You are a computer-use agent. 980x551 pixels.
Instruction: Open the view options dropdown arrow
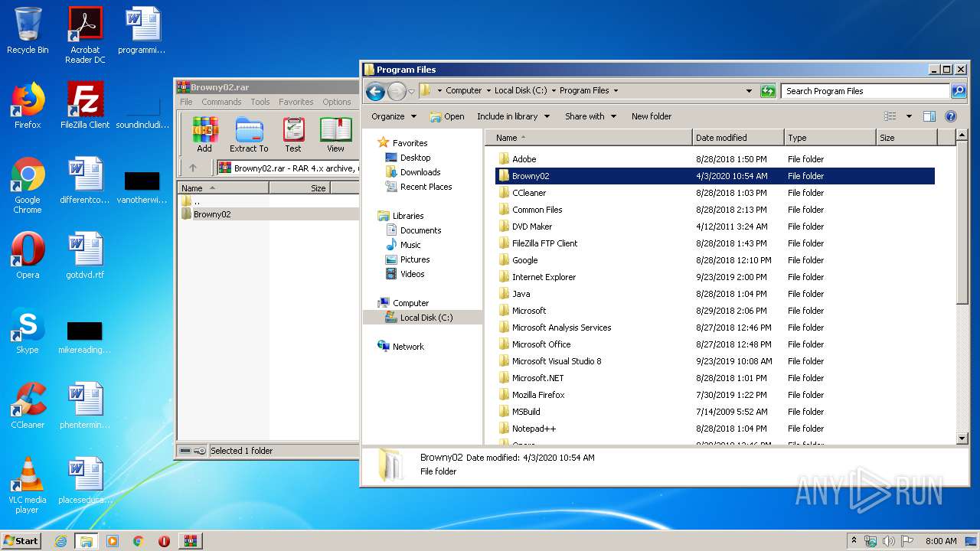[909, 116]
